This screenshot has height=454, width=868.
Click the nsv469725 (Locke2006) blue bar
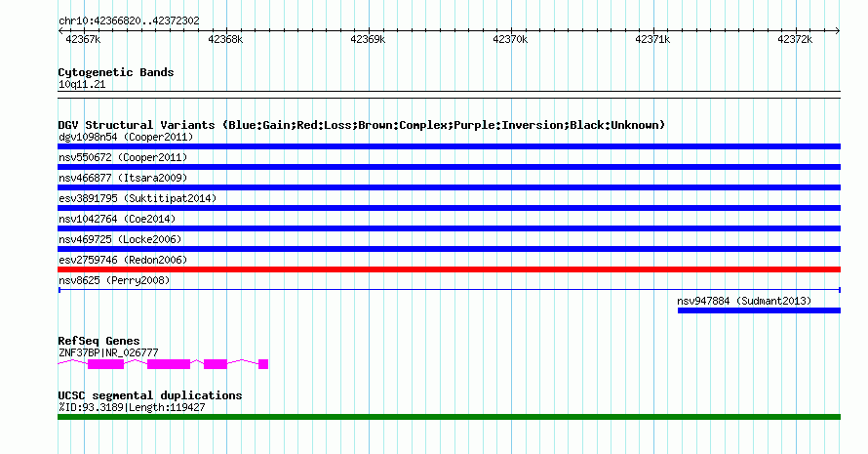click(x=449, y=249)
